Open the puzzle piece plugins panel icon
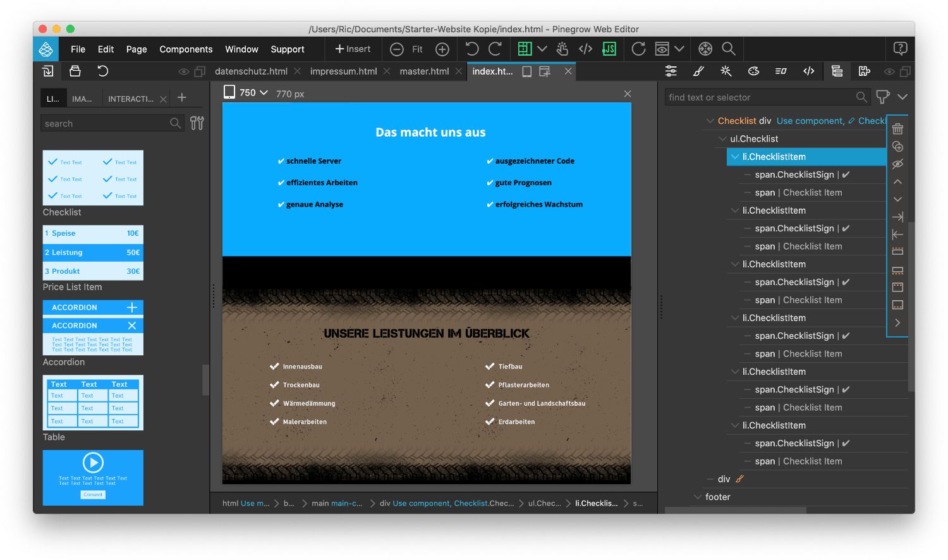Viewport: 948px width, 560px height. coord(865,71)
